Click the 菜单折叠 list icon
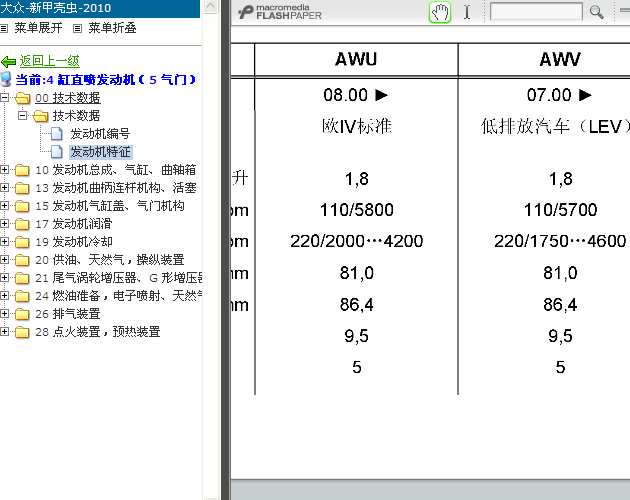The width and height of the screenshot is (630, 500). tap(78, 29)
